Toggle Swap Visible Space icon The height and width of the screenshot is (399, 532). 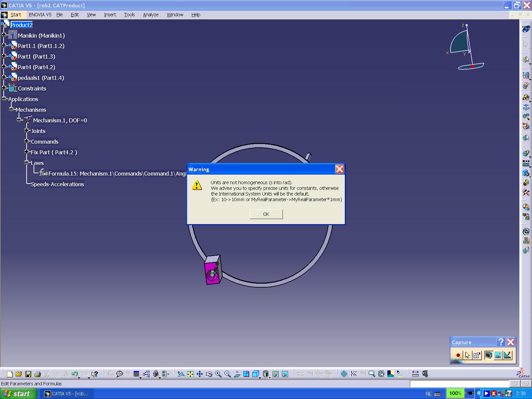click(285, 374)
